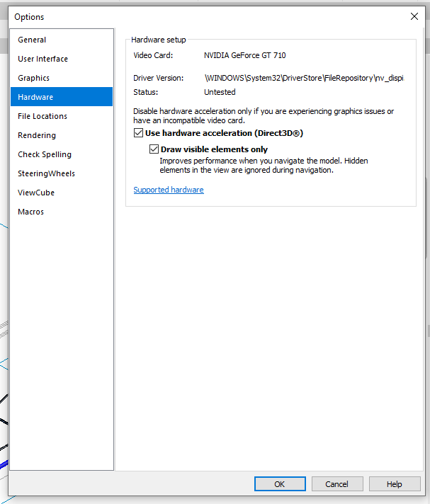The width and height of the screenshot is (430, 504).
Task: Open Help for the Options dialog
Action: [395, 483]
